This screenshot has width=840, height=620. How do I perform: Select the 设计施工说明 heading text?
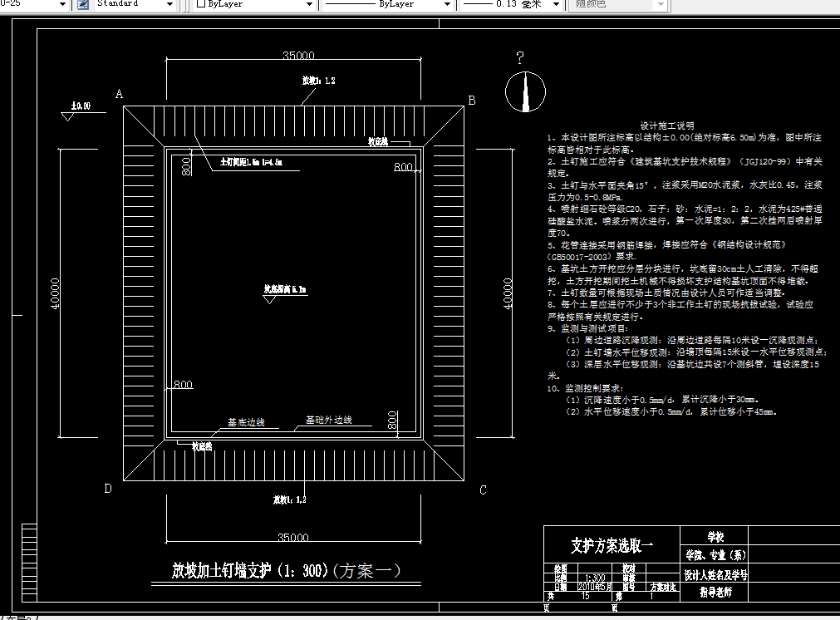(667, 125)
